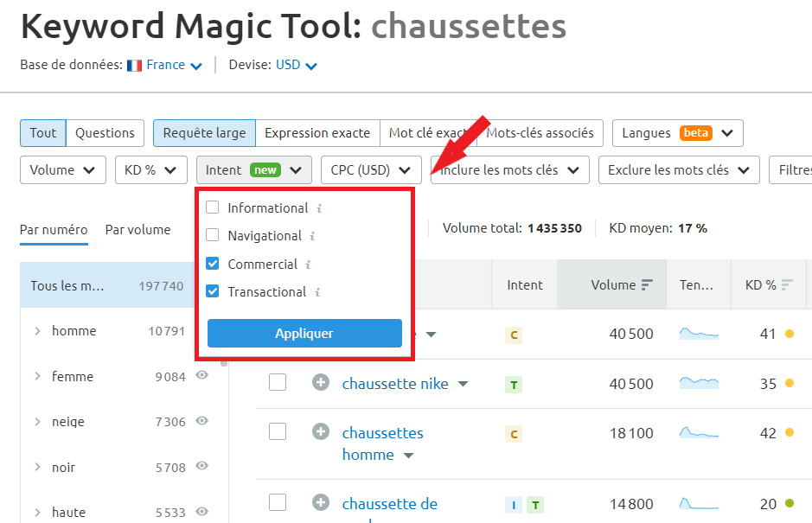Image resolution: width=812 pixels, height=523 pixels.
Task: Switch to the Questions tab
Action: coord(105,133)
